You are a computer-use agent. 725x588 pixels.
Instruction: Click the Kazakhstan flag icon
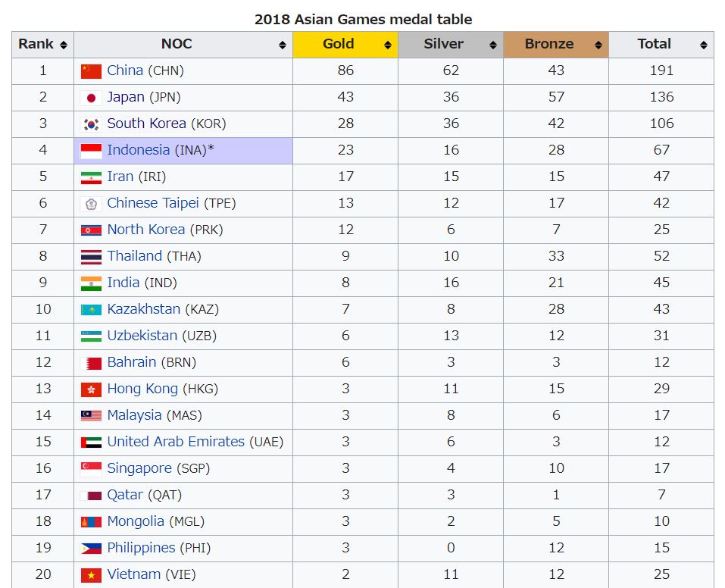pyautogui.click(x=91, y=310)
